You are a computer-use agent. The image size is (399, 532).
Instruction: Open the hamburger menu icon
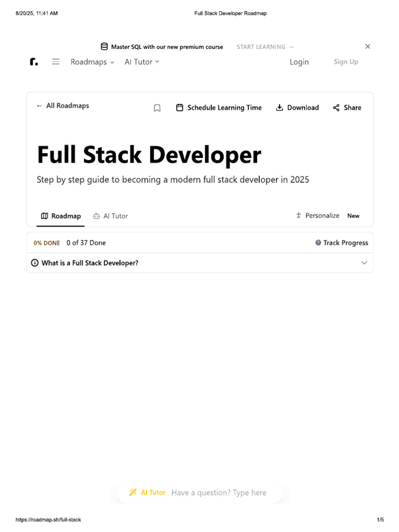56,62
